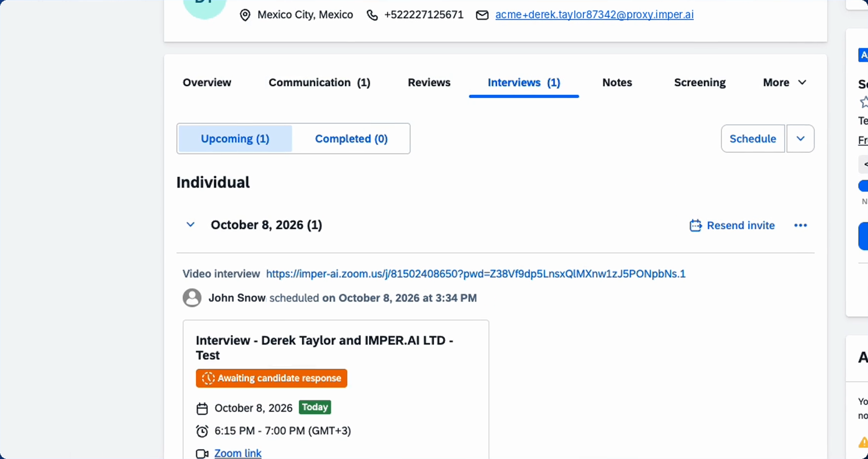Viewport: 868px width, 459px height.
Task: Show Upcoming (1) interviews
Action: pos(235,139)
